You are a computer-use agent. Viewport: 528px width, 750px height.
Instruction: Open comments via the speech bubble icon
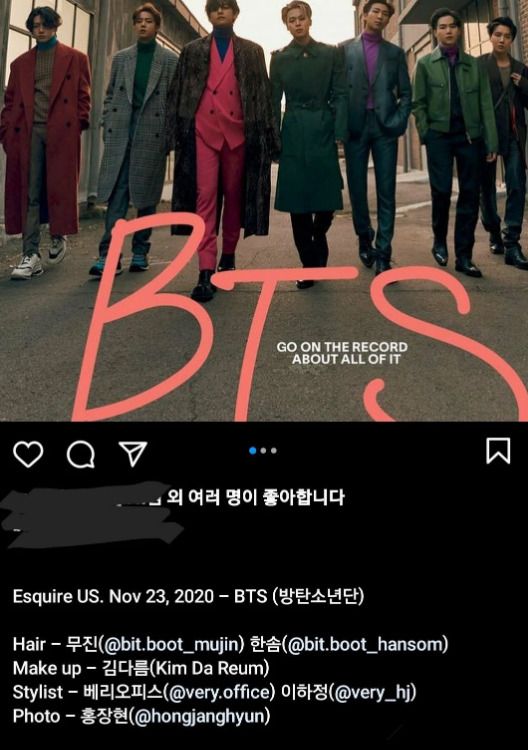(x=81, y=454)
